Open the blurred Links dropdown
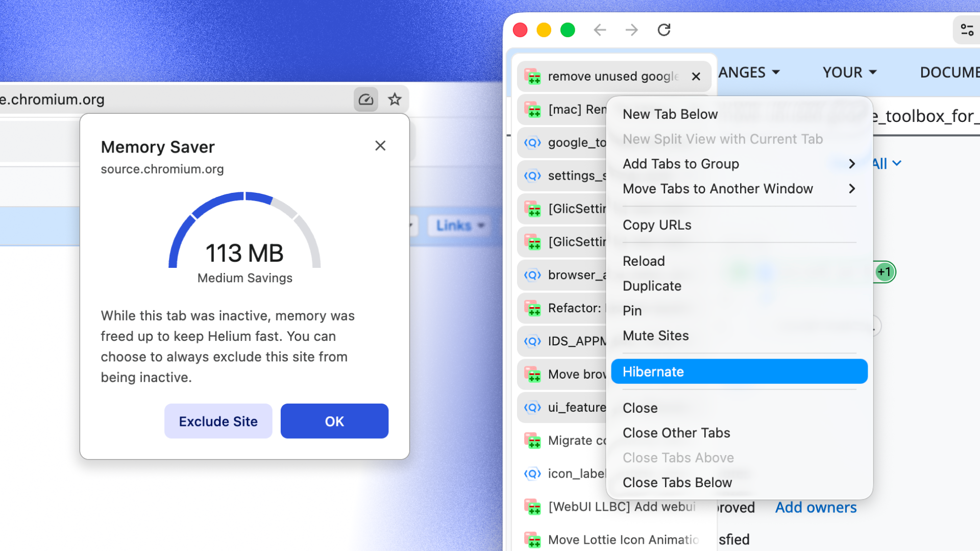Image resolution: width=980 pixels, height=551 pixels. point(460,226)
